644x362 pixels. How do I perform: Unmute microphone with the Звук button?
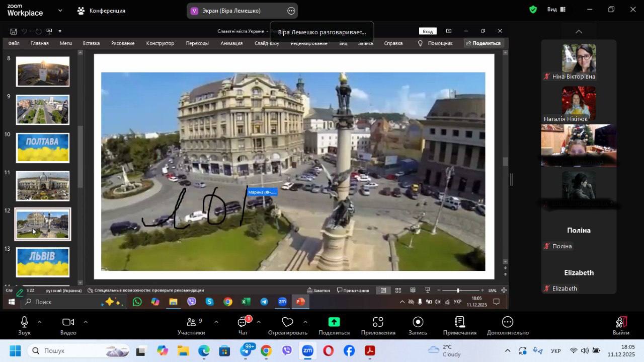(24, 322)
